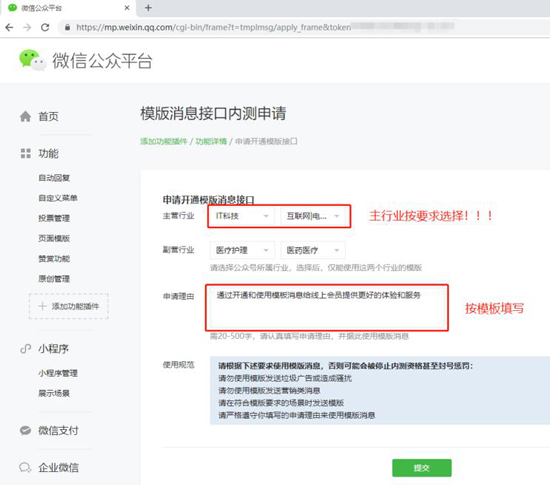Click the 功能 grid icon

point(26,153)
